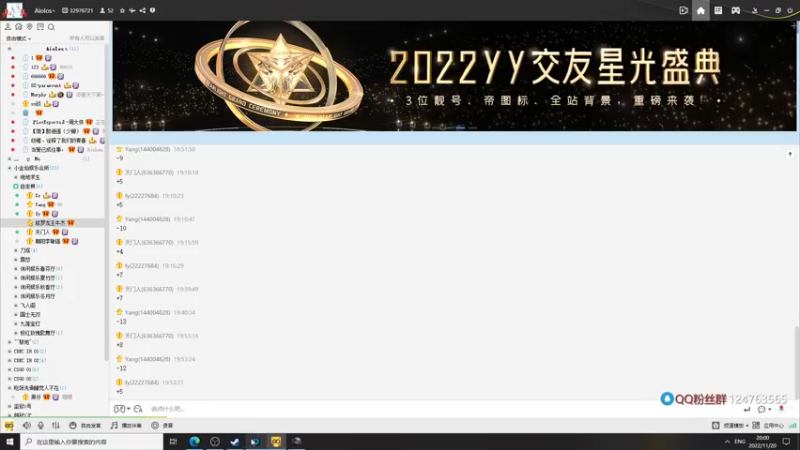The image size is (800, 450).
Task: Favorite the channel with the star icon
Action: (x=122, y=10)
